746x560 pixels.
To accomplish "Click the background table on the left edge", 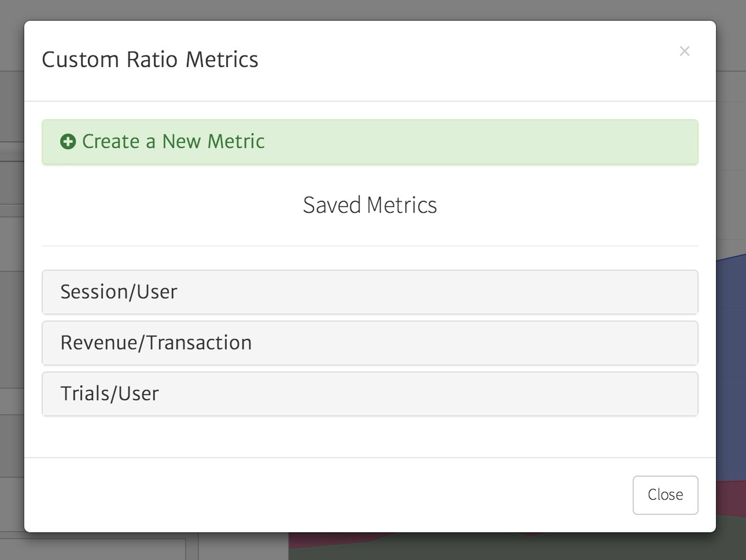I will coord(10,231).
